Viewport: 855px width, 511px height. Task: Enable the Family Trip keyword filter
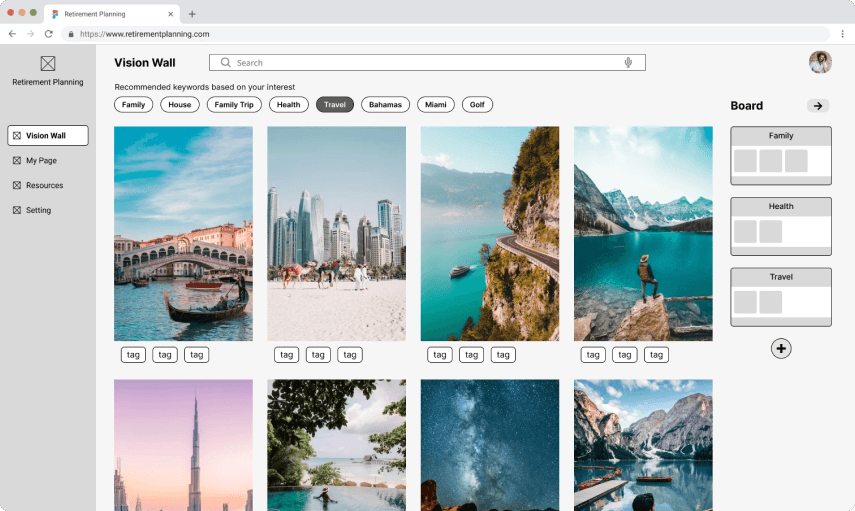[234, 105]
